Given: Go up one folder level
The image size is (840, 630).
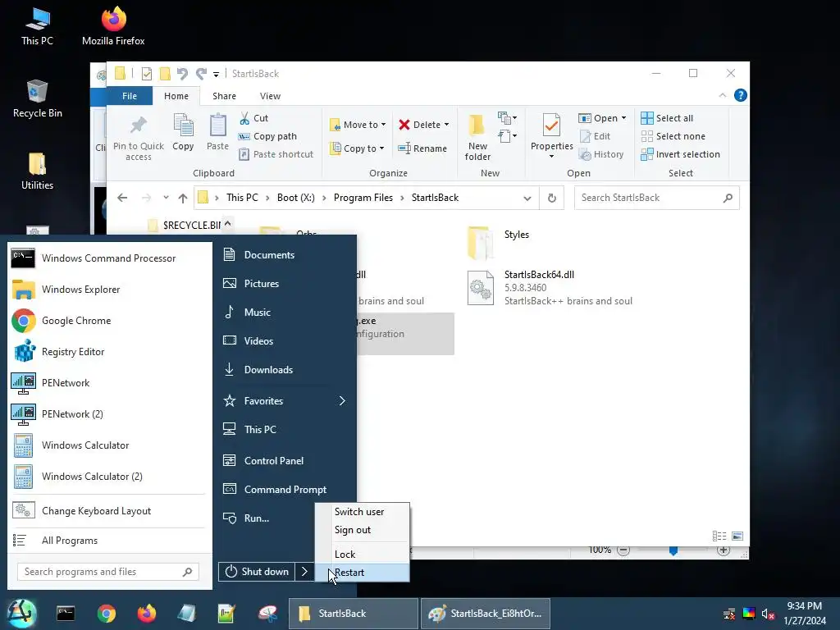Looking at the screenshot, I should (x=183, y=199).
